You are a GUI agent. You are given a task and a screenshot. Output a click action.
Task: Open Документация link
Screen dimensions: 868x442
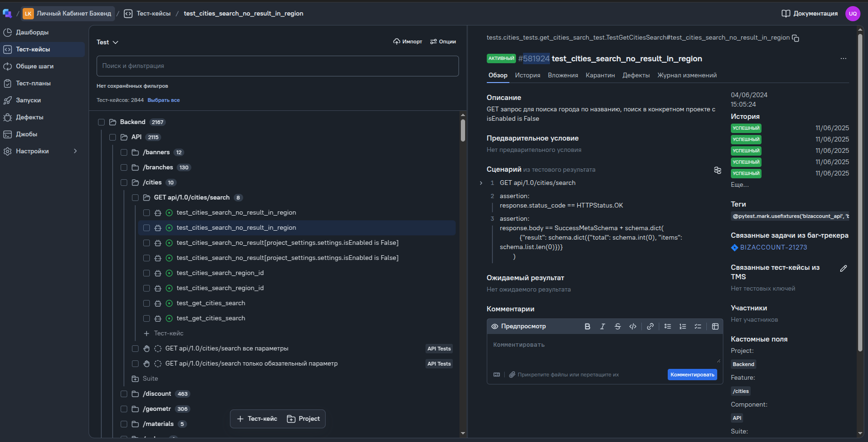click(810, 14)
